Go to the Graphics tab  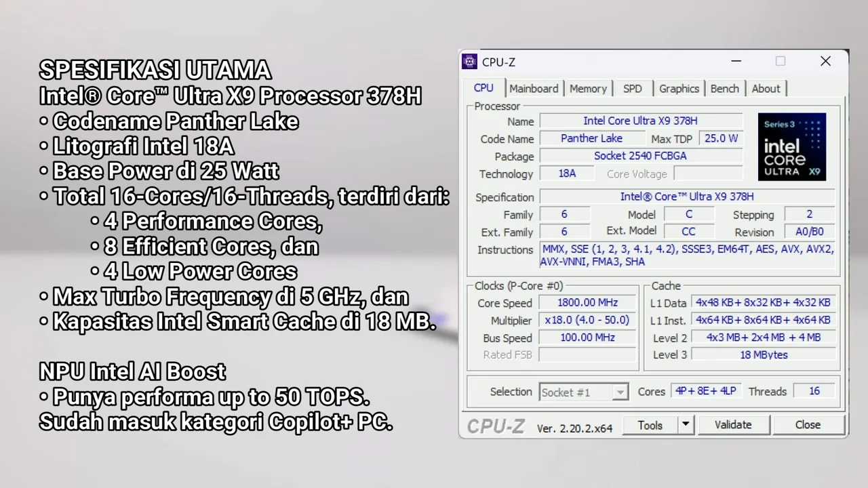click(x=679, y=89)
